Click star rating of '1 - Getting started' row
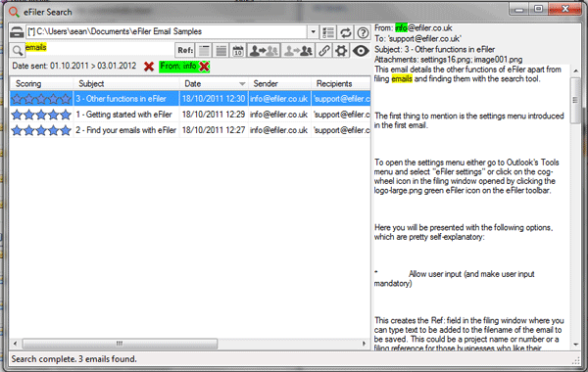The height and width of the screenshot is (372, 588). point(41,115)
